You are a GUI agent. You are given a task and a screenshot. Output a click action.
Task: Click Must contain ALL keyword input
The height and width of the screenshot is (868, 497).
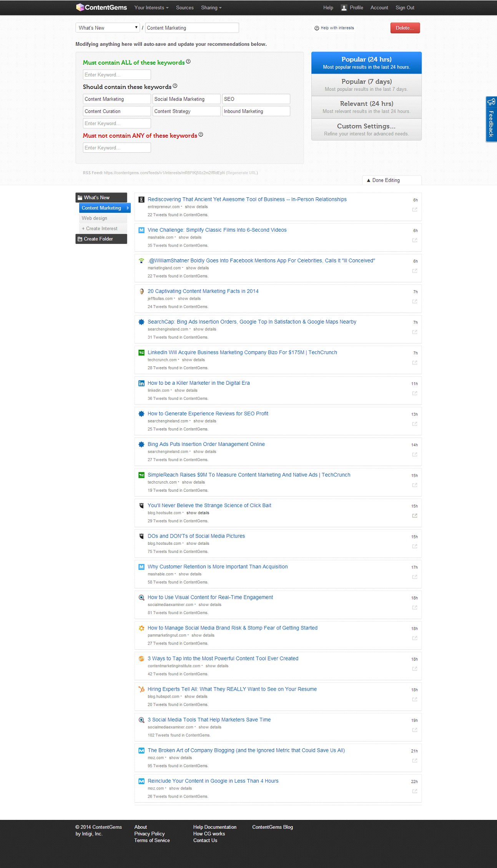(x=117, y=75)
